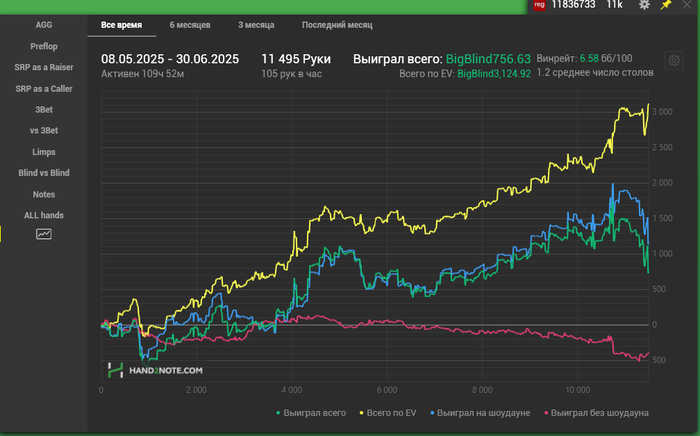Image resolution: width=700 pixels, height=436 pixels.
Task: Hide 'Выиграл без шоудауна' legend series
Action: click(595, 412)
